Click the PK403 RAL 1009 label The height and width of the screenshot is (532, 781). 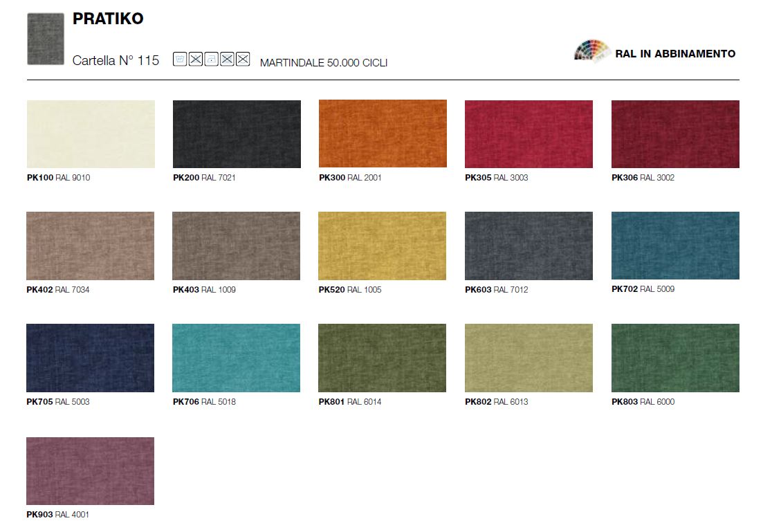coord(204,290)
